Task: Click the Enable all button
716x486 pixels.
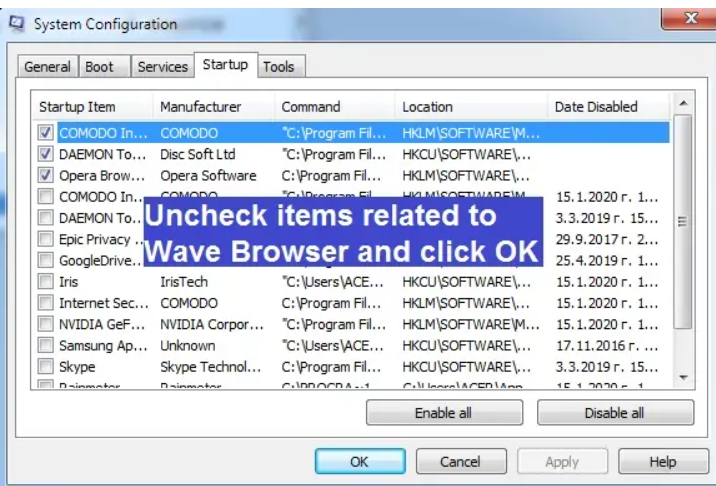Action: point(444,413)
